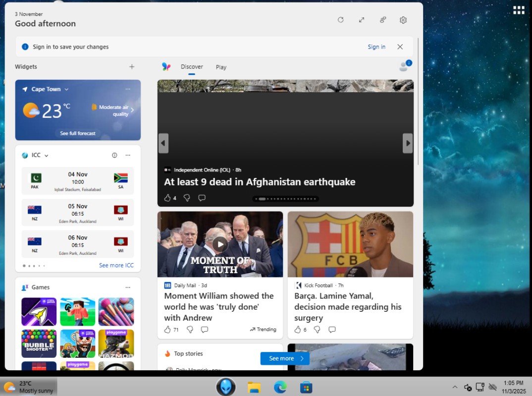Expand widgets board to full view
Image resolution: width=532 pixels, height=396 pixels.
tap(362, 20)
